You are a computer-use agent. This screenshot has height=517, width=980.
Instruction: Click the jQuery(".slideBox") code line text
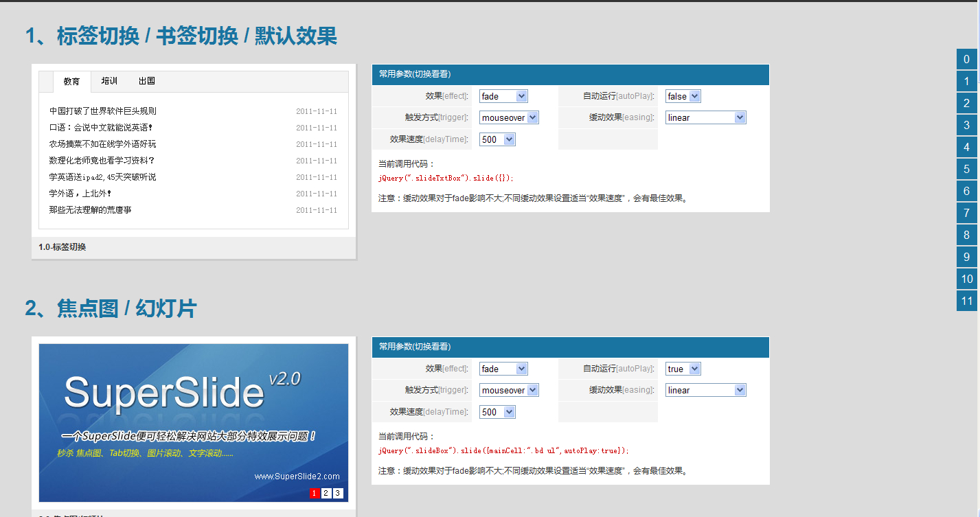click(503, 450)
